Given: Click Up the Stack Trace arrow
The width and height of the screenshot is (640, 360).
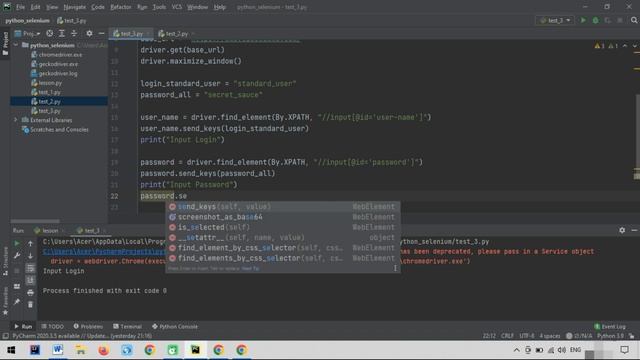Looking at the screenshot, I should [30, 244].
